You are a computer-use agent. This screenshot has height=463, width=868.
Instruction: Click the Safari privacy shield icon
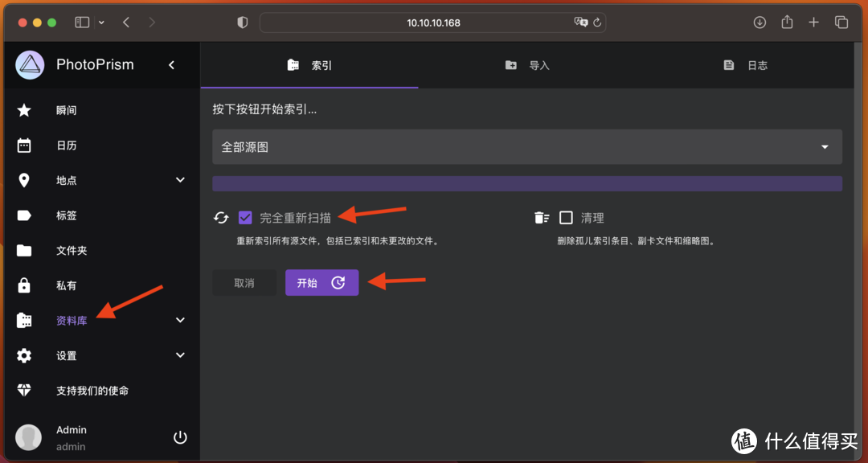coord(242,23)
